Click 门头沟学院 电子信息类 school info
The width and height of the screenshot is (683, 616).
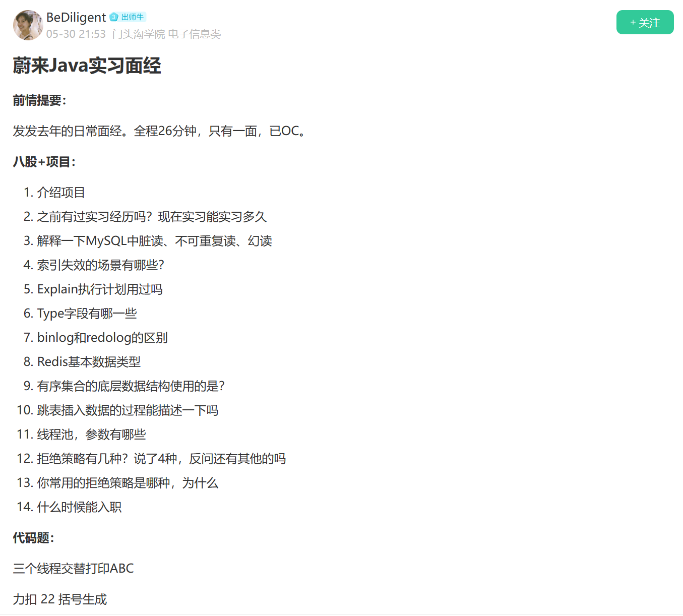coord(166,34)
